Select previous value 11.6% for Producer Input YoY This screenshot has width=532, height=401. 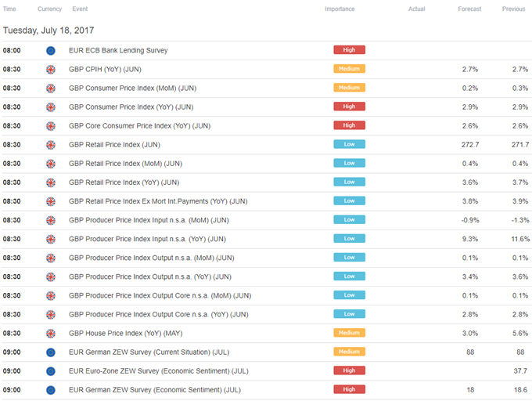[520, 239]
